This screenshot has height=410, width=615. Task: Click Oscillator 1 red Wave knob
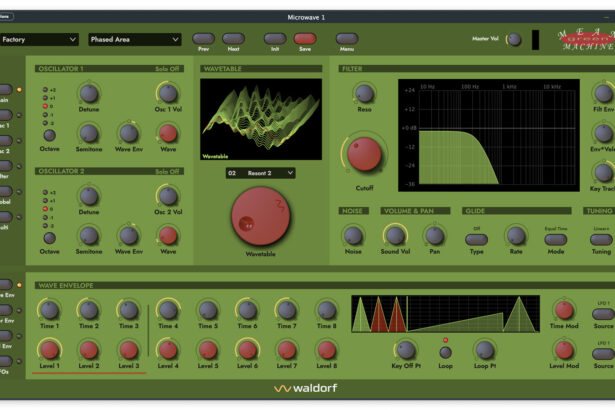(168, 133)
